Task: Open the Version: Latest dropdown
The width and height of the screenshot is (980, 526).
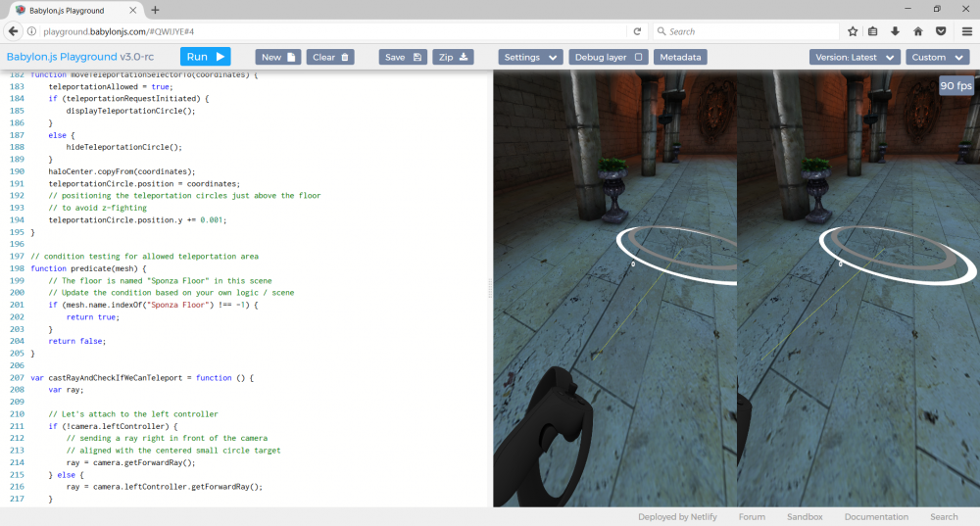Action: point(855,57)
